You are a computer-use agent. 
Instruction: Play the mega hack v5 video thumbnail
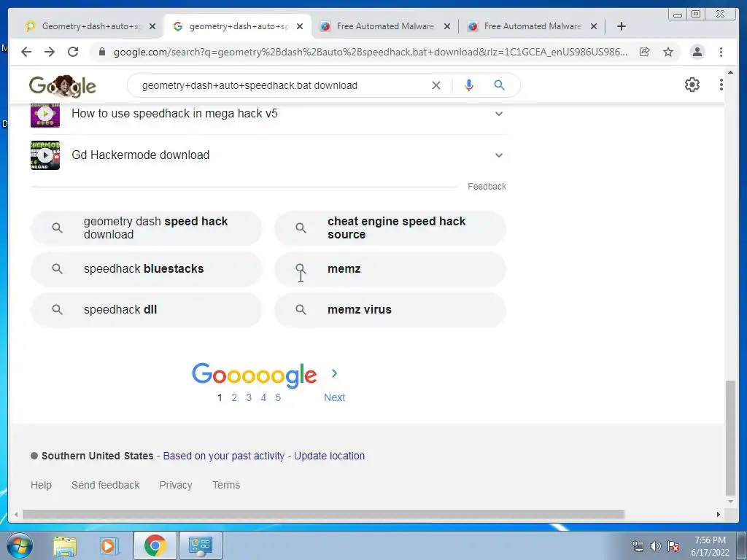click(x=45, y=114)
